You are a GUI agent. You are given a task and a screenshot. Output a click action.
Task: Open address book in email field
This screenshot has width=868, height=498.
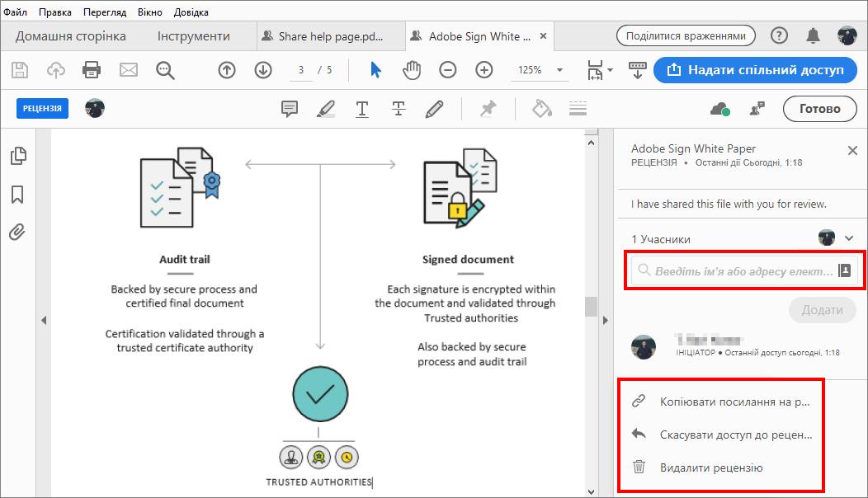coord(845,270)
